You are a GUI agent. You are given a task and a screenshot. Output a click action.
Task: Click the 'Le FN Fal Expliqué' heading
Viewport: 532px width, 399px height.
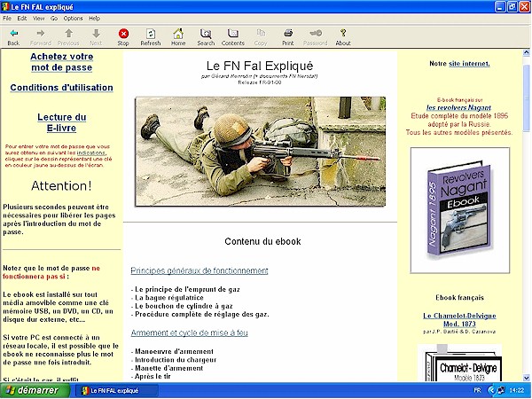260,66
